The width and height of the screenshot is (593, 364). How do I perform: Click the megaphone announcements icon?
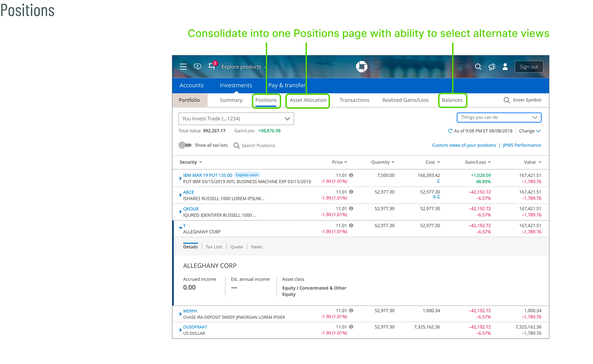492,67
